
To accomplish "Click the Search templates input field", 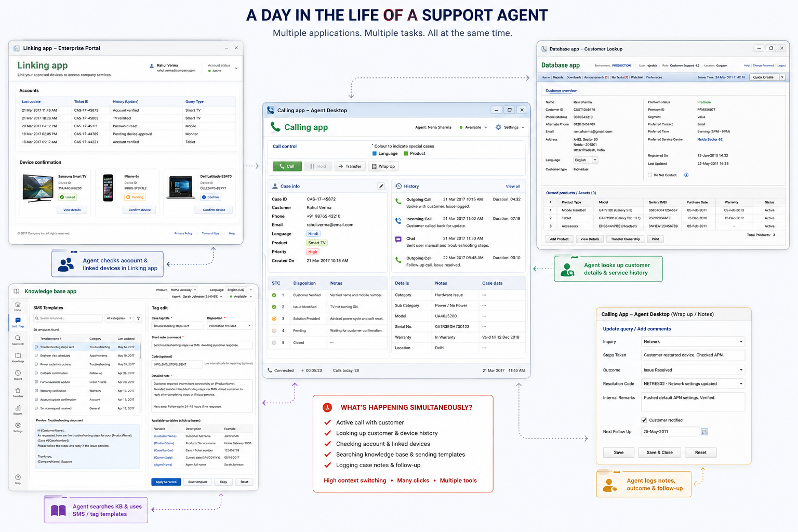I will tap(68, 318).
